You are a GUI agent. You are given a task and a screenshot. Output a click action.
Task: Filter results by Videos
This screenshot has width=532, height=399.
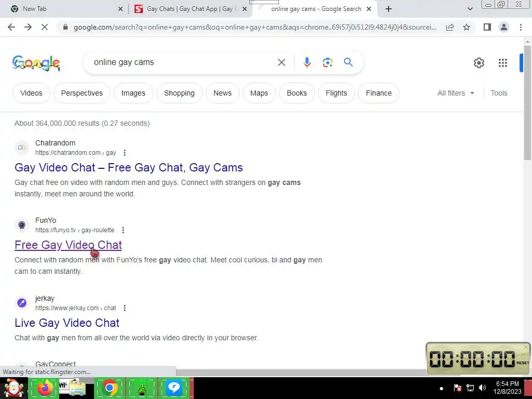(31, 93)
